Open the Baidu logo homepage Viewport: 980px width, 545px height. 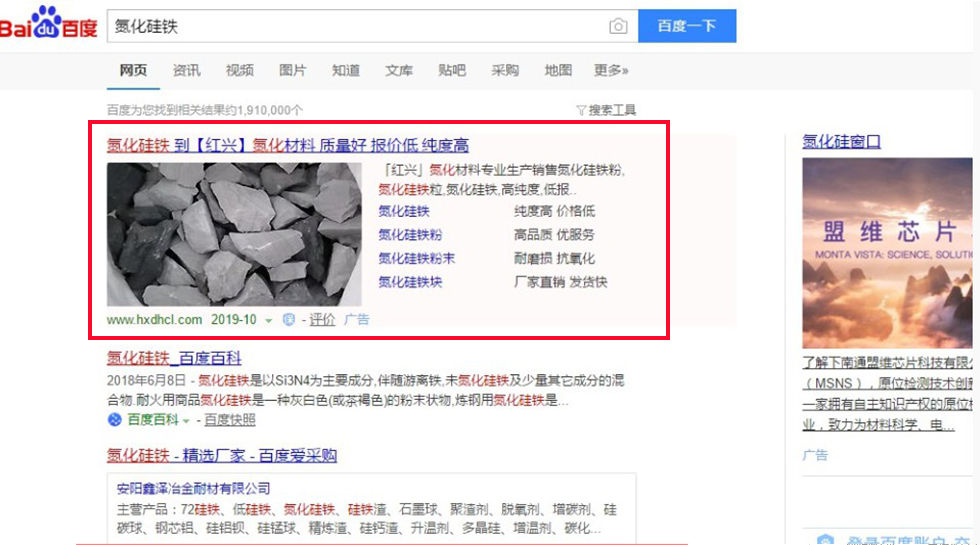point(49,22)
